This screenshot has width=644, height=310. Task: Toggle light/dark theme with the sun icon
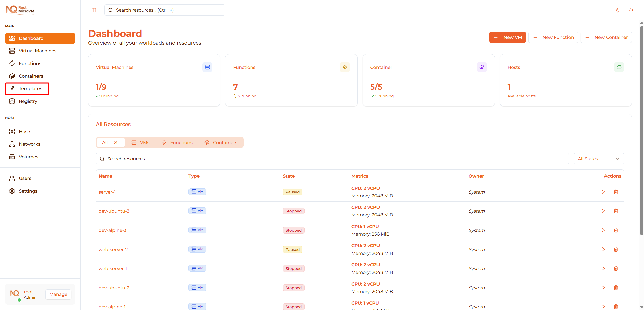pyautogui.click(x=617, y=10)
